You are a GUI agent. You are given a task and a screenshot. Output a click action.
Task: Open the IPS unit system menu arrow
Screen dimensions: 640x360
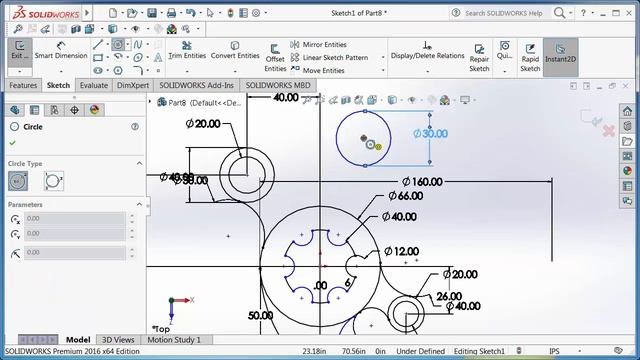tap(580, 351)
